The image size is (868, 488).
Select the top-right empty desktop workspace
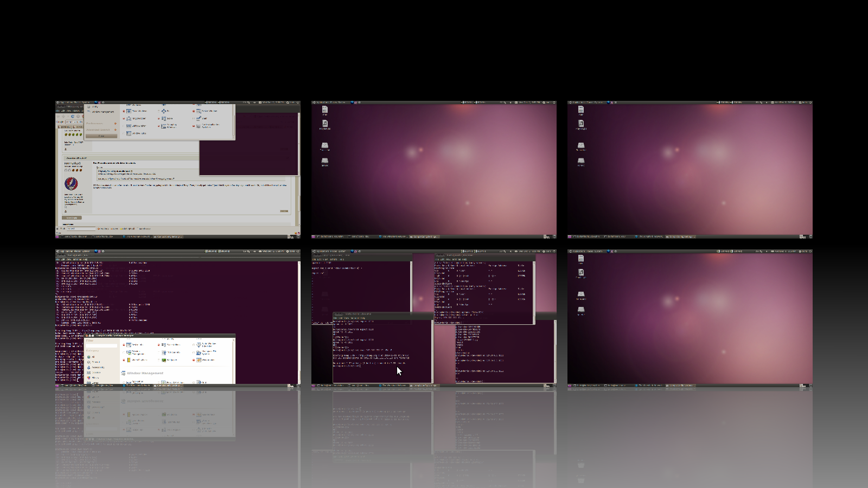[x=690, y=169]
